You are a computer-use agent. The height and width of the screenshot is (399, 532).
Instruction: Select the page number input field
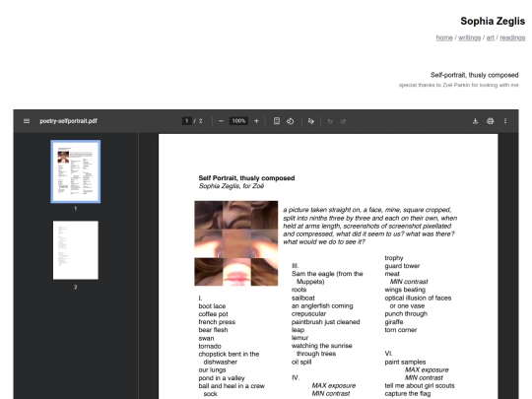pos(186,121)
